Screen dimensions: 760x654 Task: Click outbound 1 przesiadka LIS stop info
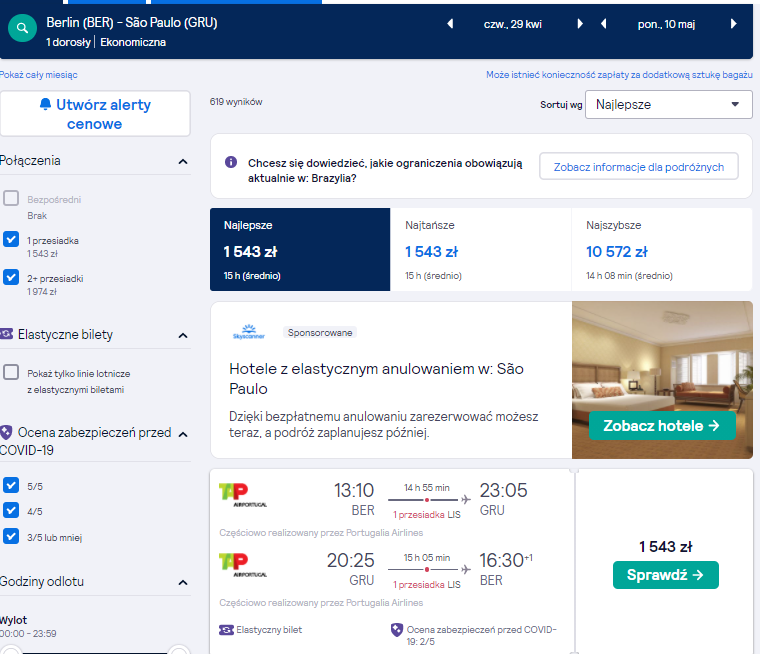coord(427,514)
